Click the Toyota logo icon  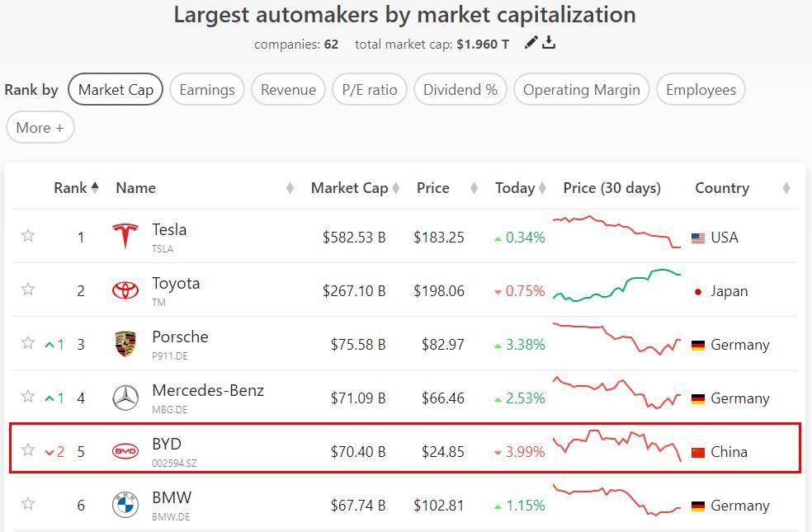(x=125, y=290)
